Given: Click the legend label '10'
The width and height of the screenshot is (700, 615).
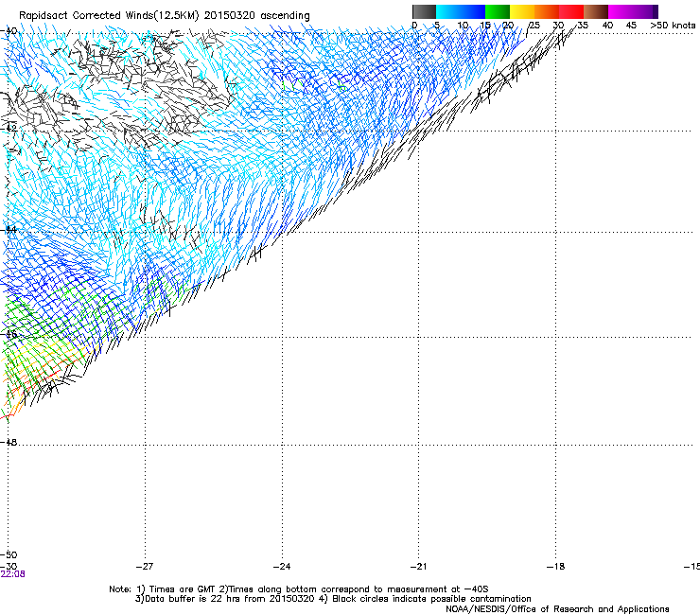Looking at the screenshot, I should pyautogui.click(x=463, y=26).
